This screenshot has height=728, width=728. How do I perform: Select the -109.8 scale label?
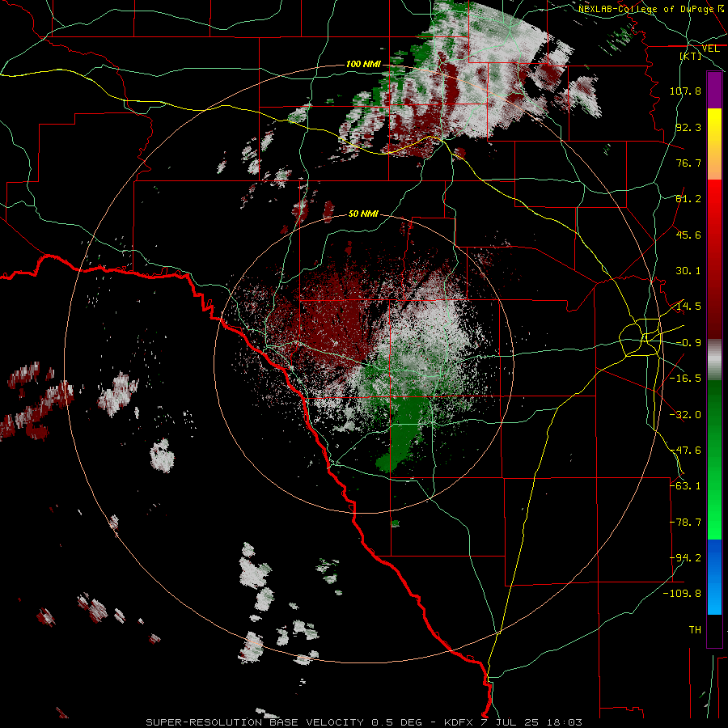(x=682, y=594)
